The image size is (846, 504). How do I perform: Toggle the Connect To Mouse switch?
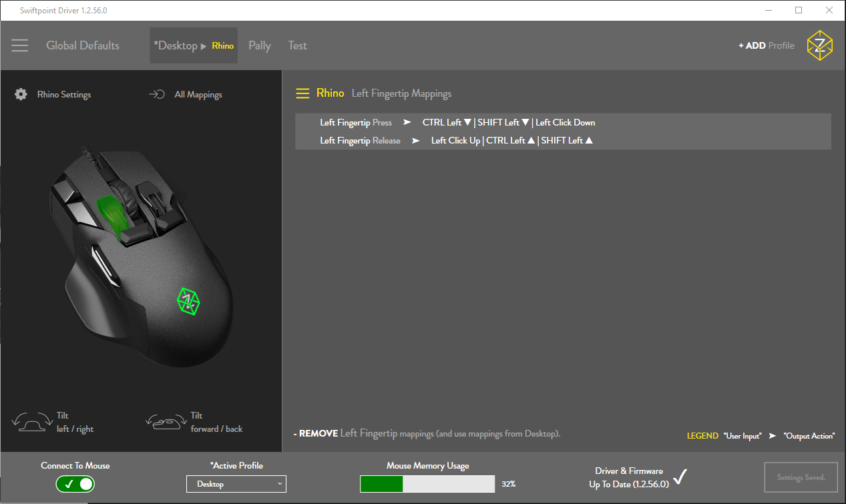pos(75,484)
